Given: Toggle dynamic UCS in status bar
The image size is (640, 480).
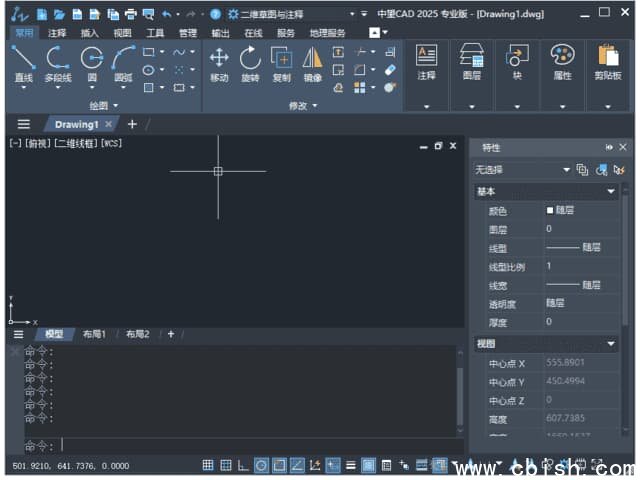Looking at the screenshot, I should coord(315,465).
